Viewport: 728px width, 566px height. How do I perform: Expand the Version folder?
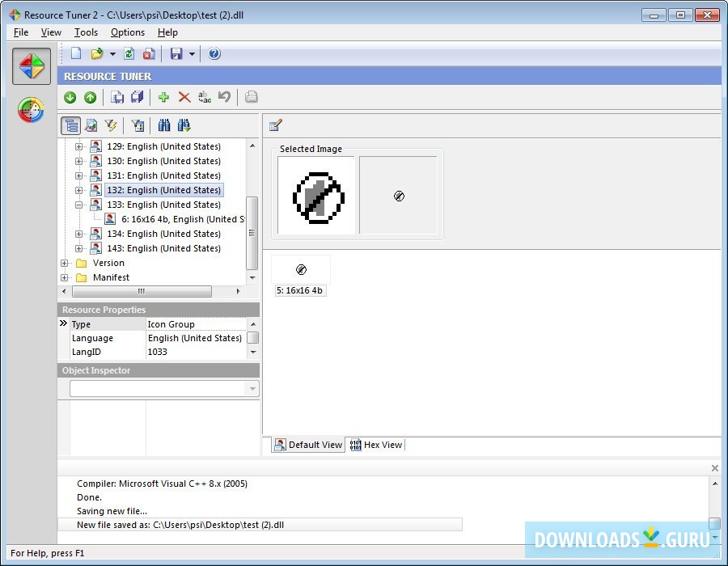point(64,263)
